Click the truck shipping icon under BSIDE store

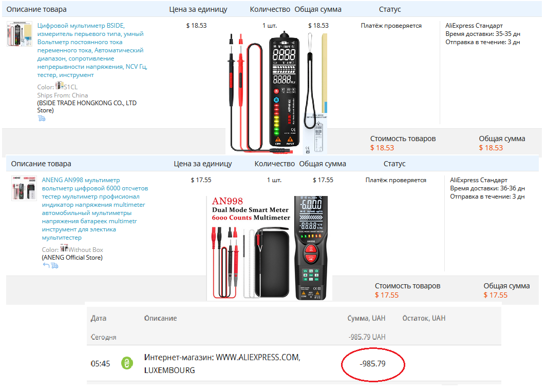point(42,119)
